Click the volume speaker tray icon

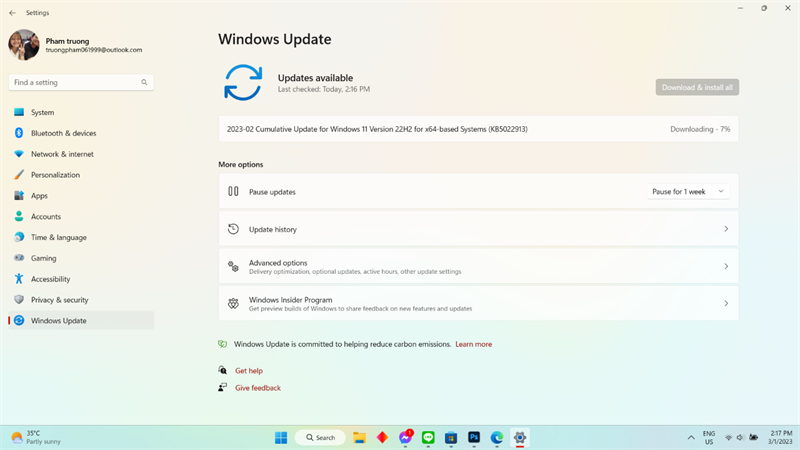tap(740, 438)
